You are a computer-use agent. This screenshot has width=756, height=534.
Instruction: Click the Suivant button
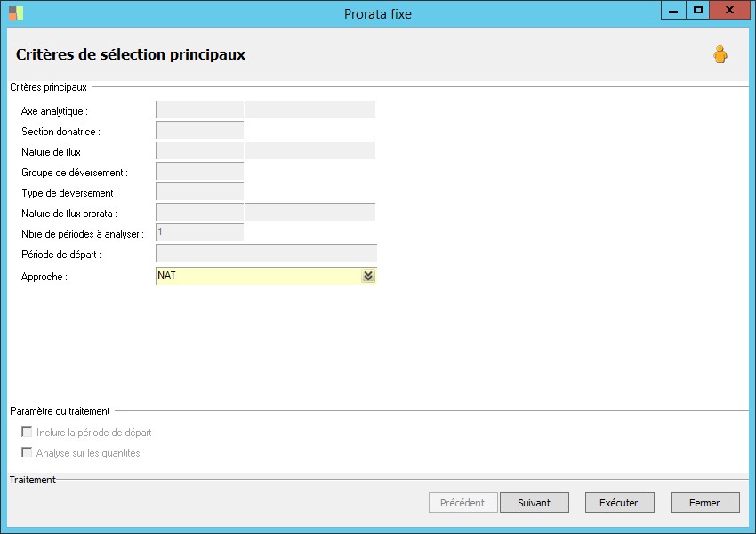(534, 503)
